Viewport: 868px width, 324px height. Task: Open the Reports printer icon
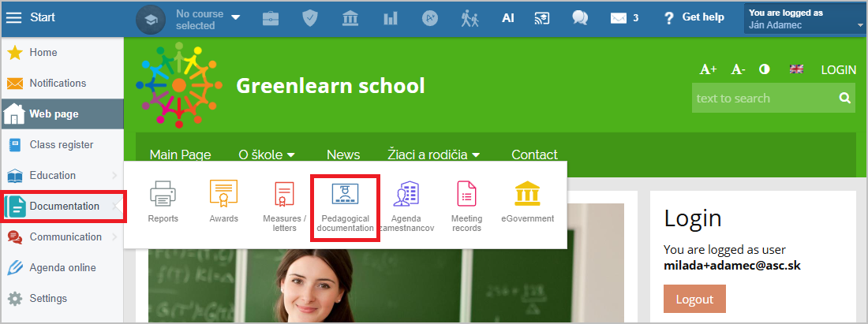click(163, 194)
